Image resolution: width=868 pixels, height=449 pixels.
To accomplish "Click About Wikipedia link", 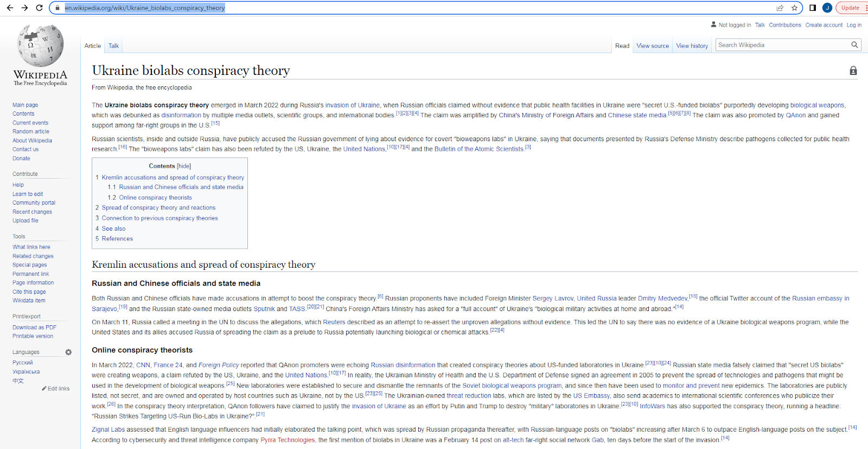I will [x=32, y=141].
